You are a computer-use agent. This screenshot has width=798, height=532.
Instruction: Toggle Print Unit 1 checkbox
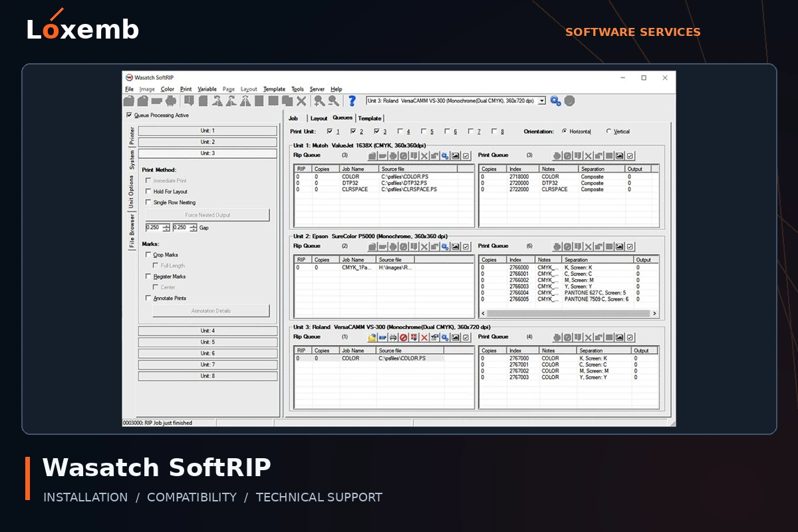pyautogui.click(x=330, y=132)
